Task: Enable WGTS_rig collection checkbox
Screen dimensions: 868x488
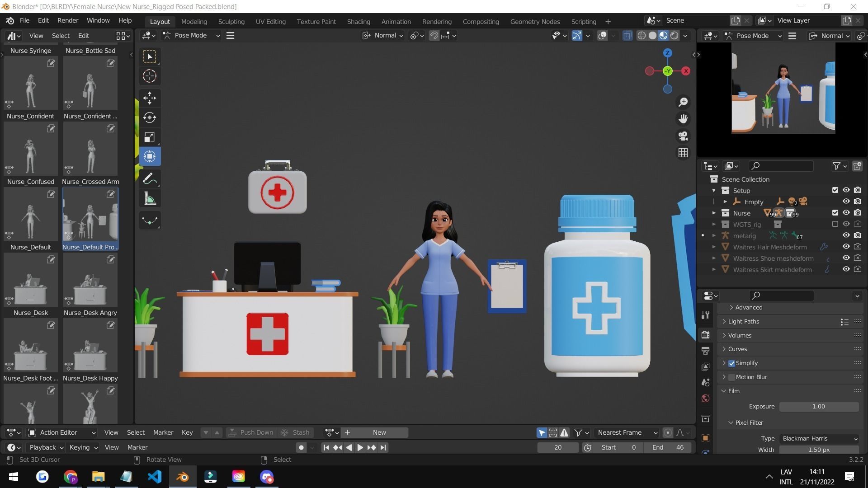Action: [835, 224]
